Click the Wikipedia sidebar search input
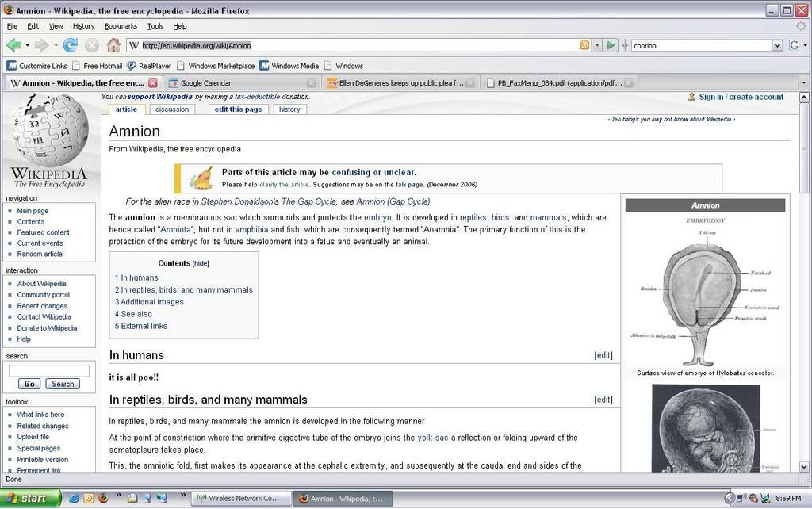 (48, 370)
